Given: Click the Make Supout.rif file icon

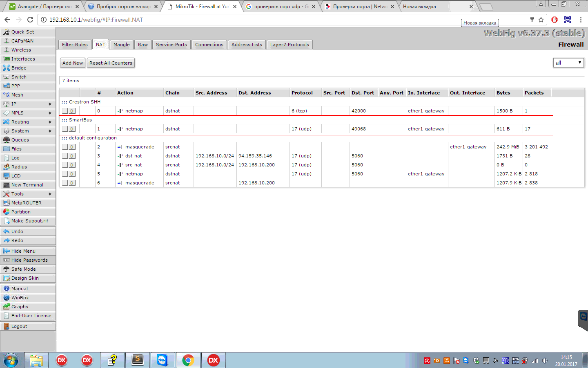Looking at the screenshot, I should [6, 221].
